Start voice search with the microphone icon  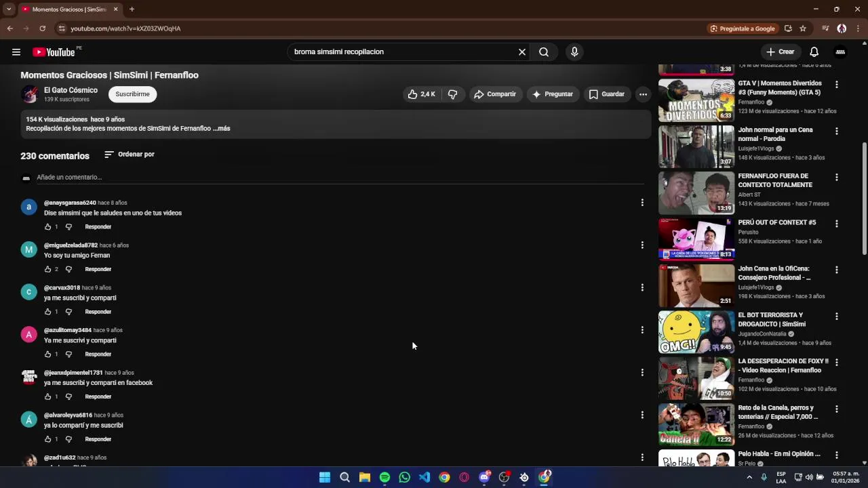point(574,52)
